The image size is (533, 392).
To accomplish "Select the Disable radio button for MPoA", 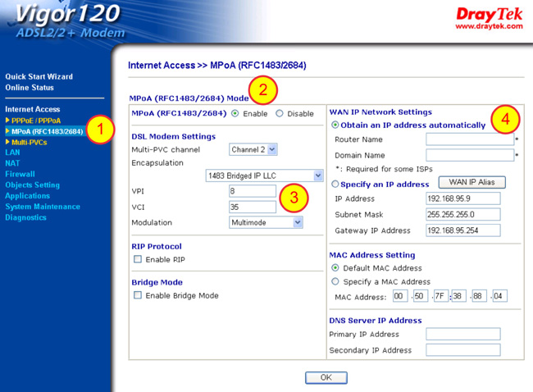I will pos(280,114).
